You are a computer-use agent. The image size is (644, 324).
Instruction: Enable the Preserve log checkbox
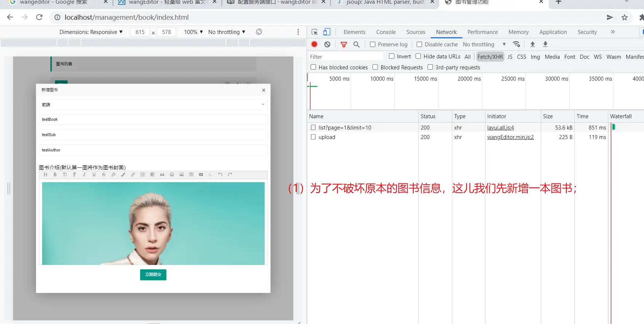pos(372,45)
